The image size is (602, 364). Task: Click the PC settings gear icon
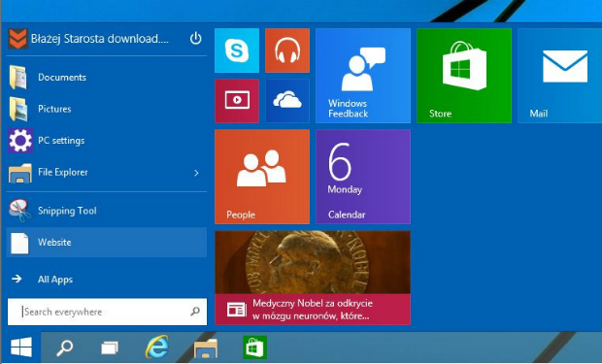point(20,141)
